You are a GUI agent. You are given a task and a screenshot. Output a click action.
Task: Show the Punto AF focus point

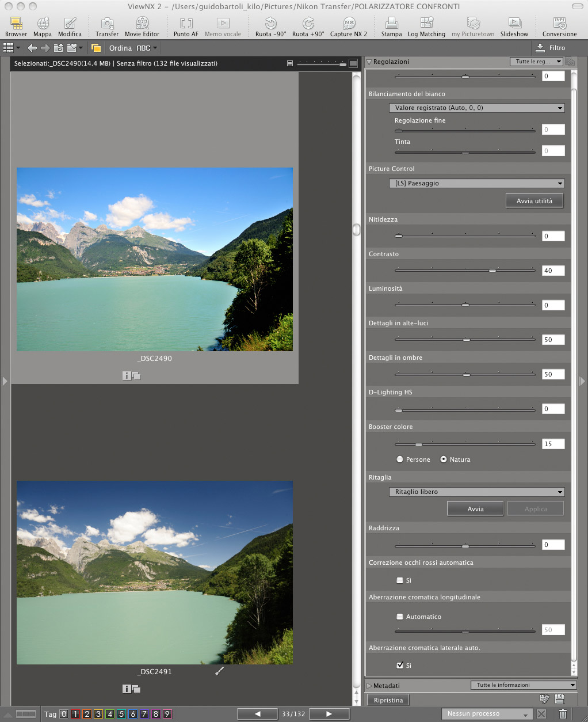tap(186, 26)
